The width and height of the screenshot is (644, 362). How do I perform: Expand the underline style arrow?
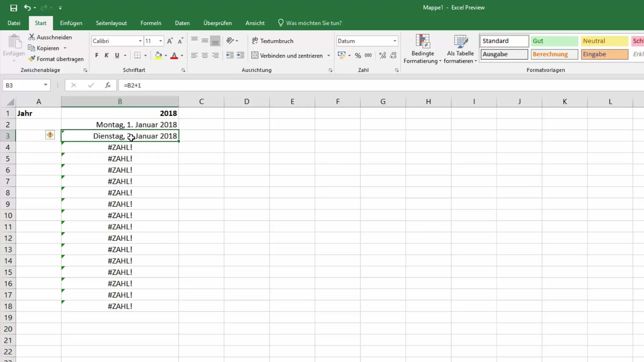tap(125, 56)
